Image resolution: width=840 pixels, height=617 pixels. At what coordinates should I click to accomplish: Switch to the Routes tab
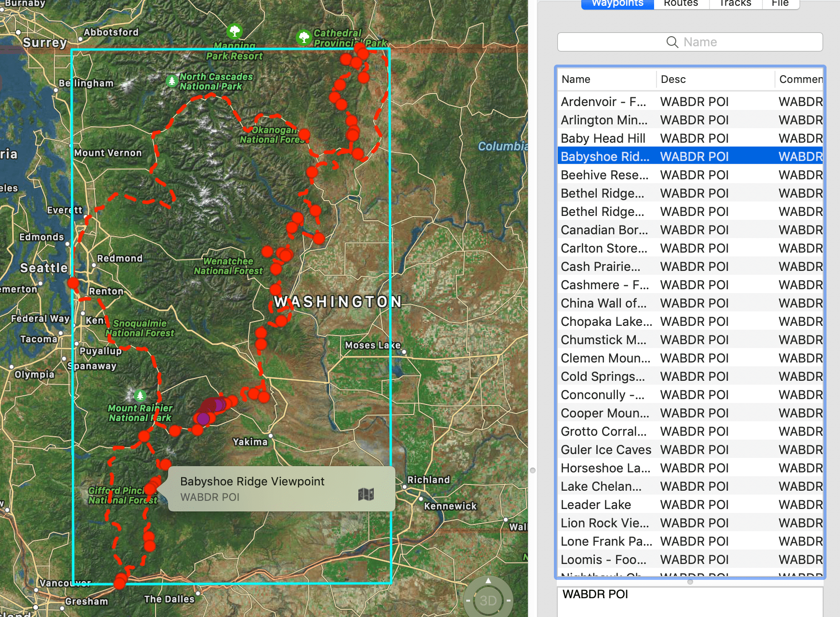click(681, 4)
